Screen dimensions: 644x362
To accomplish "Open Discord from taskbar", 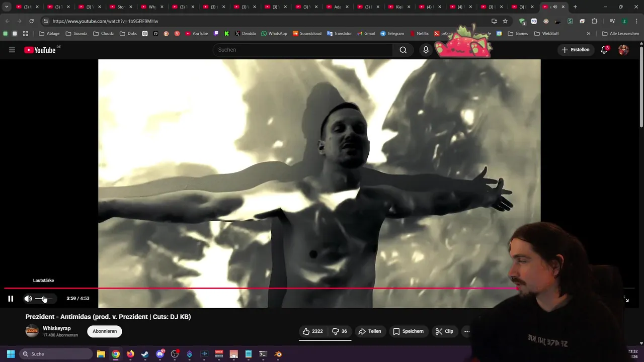I will (x=160, y=354).
